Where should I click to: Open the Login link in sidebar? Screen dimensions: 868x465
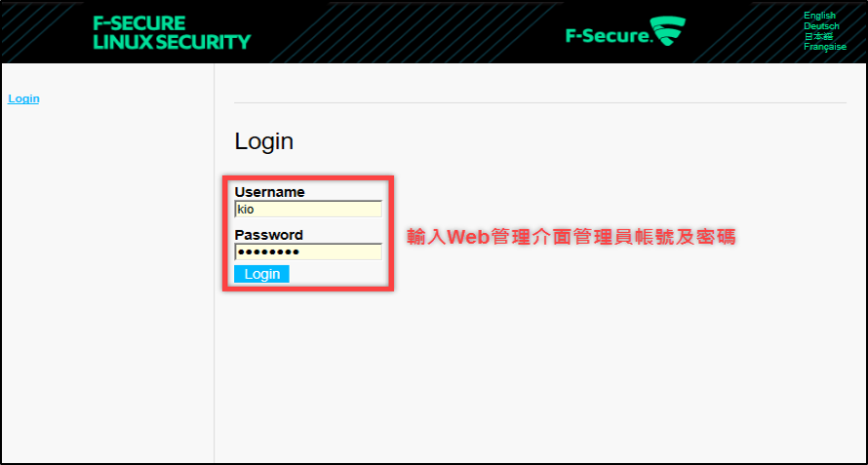[23, 98]
